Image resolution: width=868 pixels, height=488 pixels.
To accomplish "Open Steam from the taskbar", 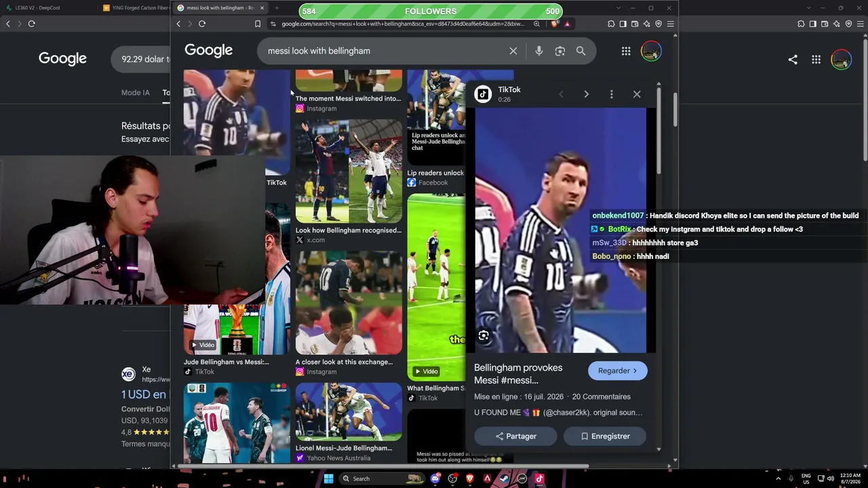I will click(x=505, y=479).
